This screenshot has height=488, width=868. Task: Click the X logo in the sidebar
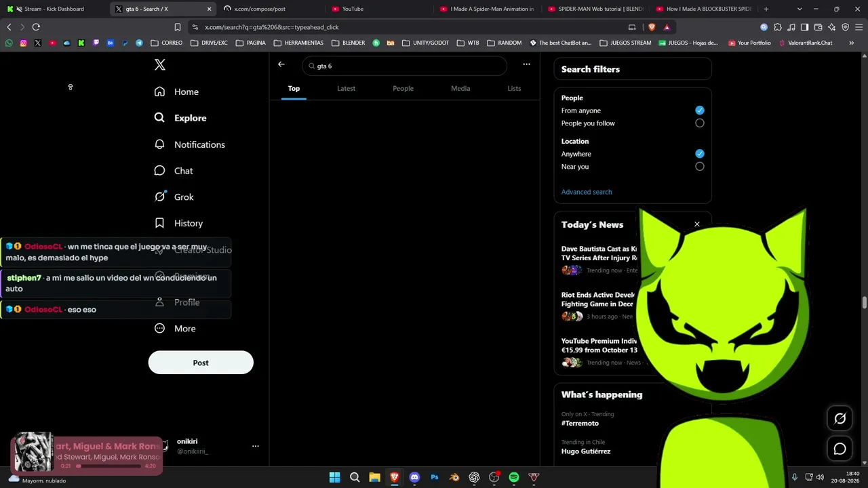(x=160, y=64)
